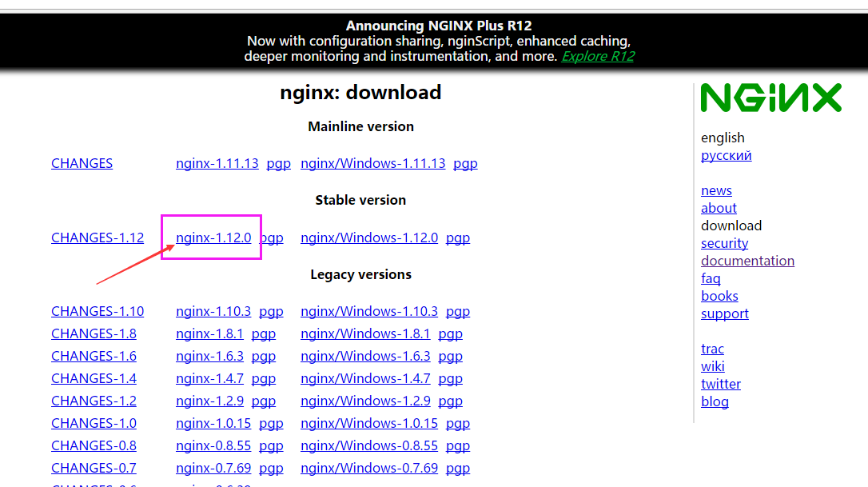Viewport: 868px width, 487px height.
Task: Open pgp signature for nginx/Windows-1.8.1
Action: [x=451, y=334]
